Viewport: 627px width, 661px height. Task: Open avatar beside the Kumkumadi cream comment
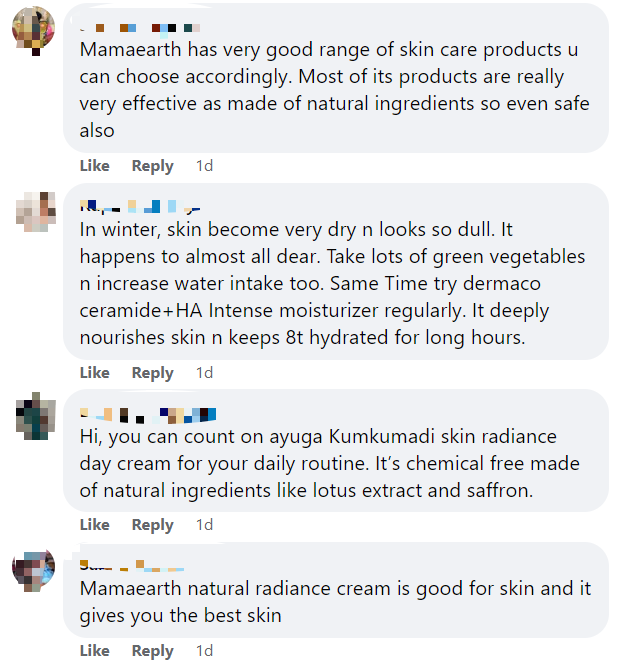[x=35, y=416]
